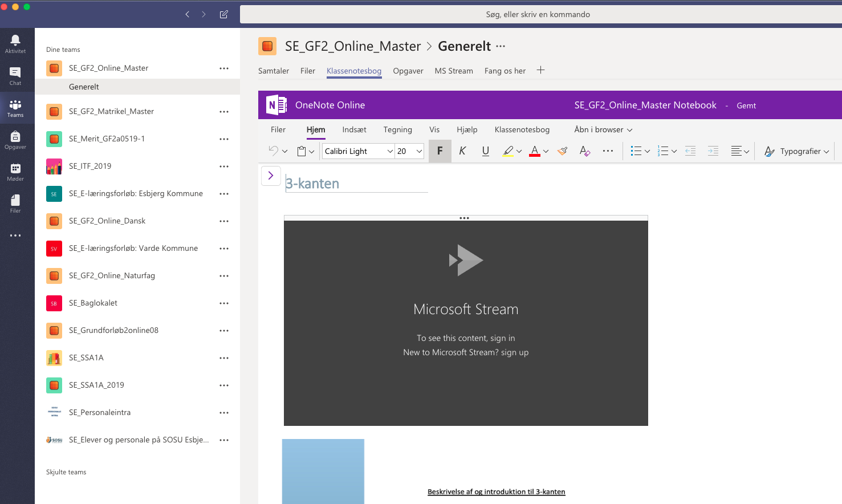This screenshot has width=842, height=504.
Task: Click the 3-kanten page title field
Action: 356,184
